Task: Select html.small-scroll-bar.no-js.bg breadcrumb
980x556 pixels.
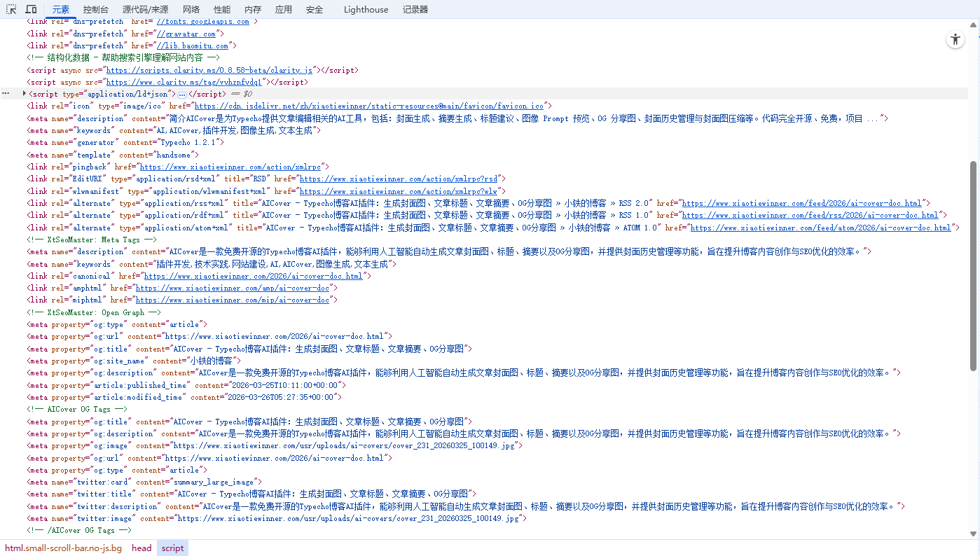Action: pos(63,548)
